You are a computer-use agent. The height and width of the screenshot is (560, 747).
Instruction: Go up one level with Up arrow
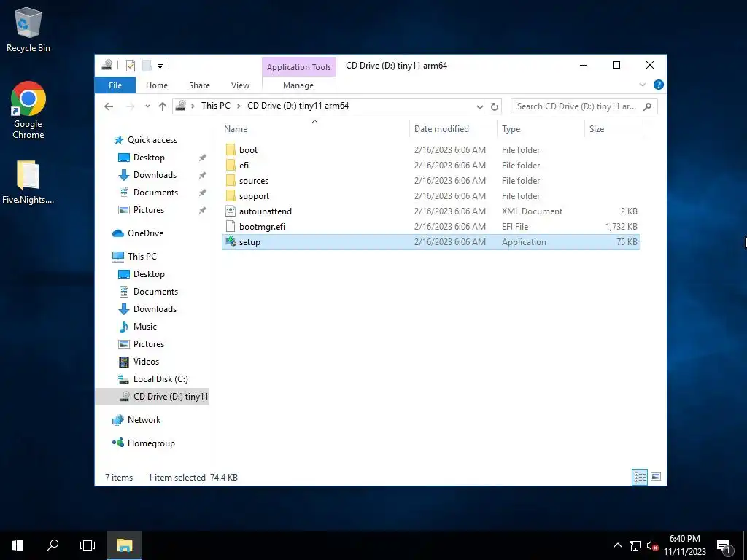(163, 106)
